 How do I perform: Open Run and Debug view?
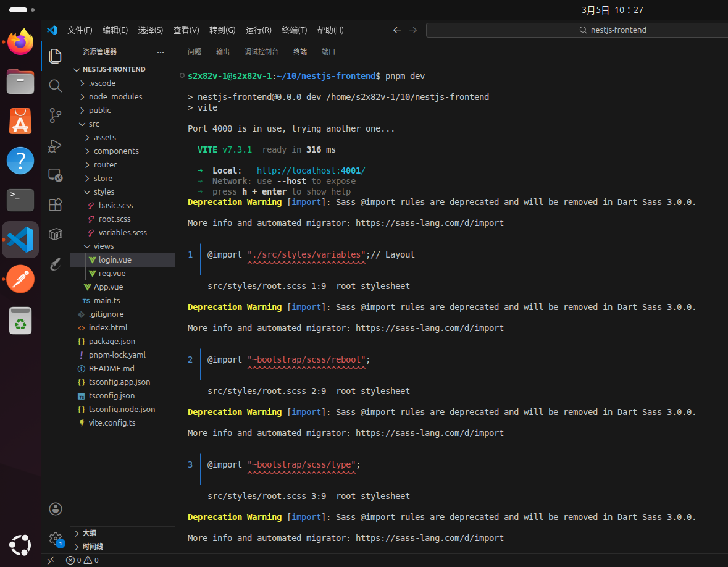click(56, 145)
